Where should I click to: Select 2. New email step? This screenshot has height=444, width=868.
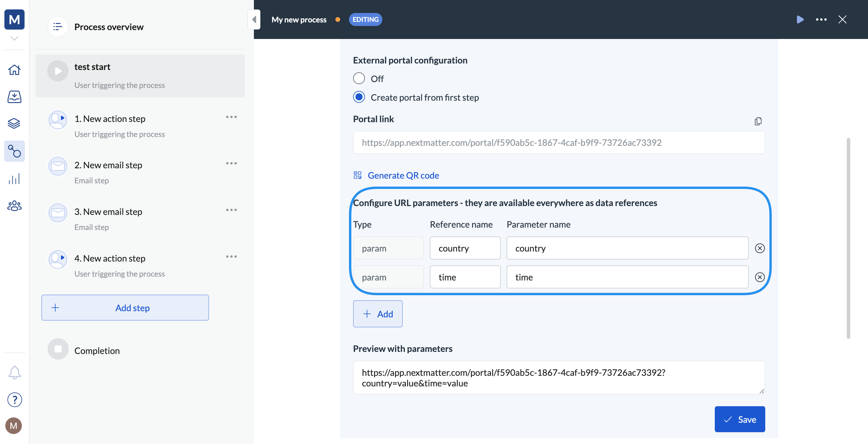108,165
